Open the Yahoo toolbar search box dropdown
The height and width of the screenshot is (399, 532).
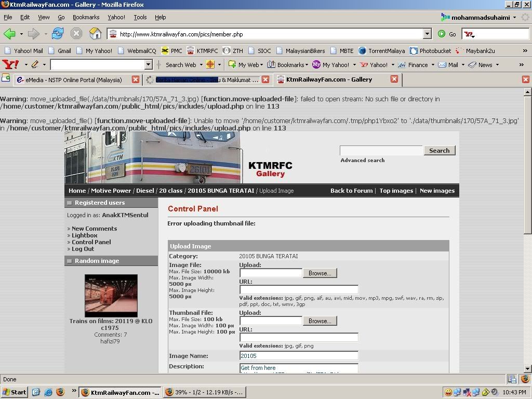point(148,64)
